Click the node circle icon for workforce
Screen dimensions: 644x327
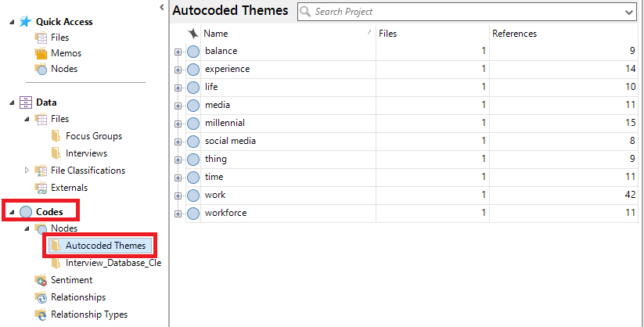(193, 214)
